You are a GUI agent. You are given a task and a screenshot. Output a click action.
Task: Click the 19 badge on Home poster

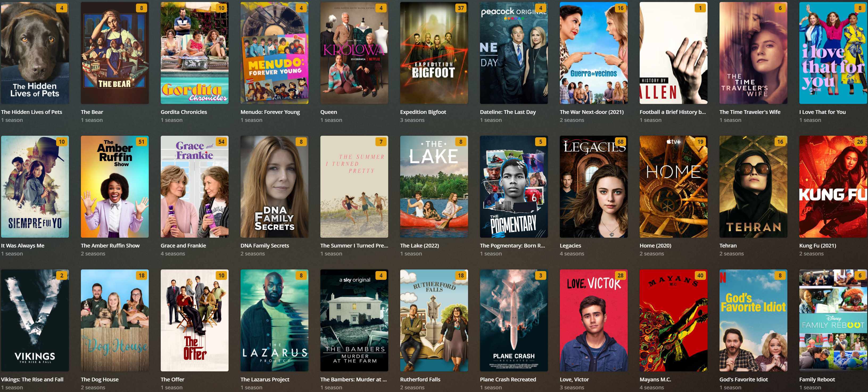pyautogui.click(x=700, y=142)
